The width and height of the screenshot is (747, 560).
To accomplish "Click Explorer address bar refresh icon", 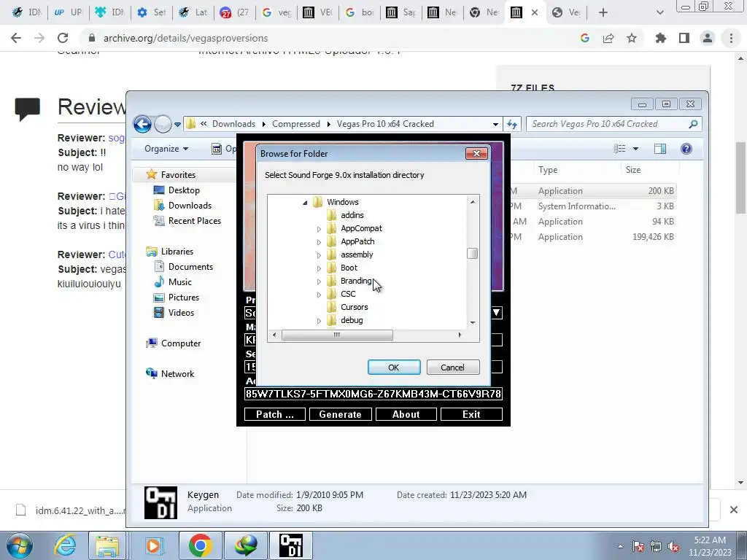I will point(512,124).
